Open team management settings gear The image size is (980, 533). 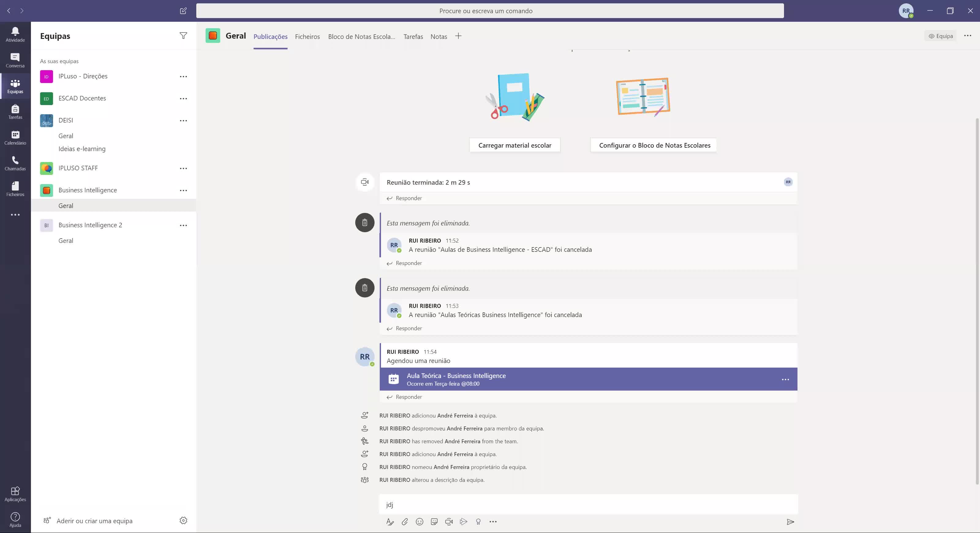[x=183, y=520]
